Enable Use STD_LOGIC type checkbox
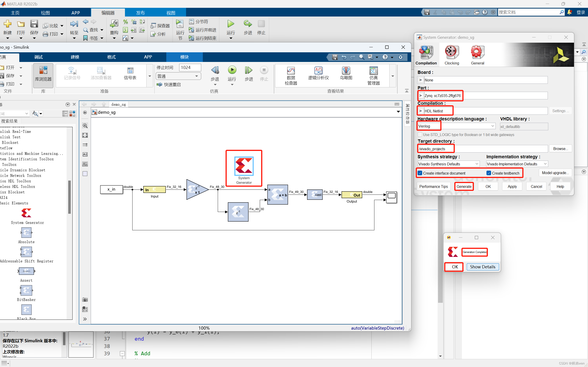Screen dimensions: 588x367 click(x=420, y=134)
